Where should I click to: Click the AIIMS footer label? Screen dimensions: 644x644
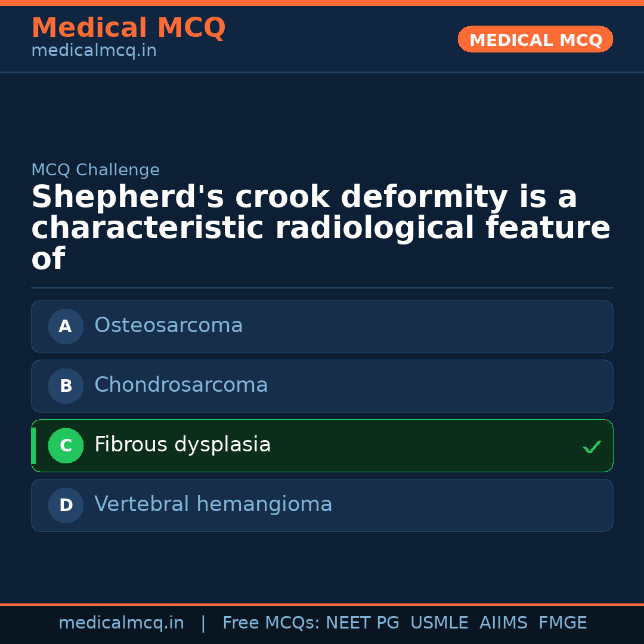(503, 623)
